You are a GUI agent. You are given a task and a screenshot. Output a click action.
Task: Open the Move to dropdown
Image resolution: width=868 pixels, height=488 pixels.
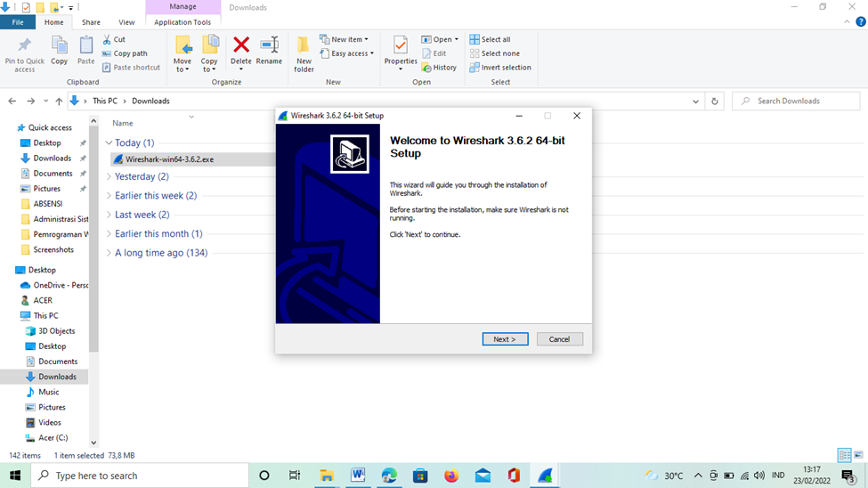[183, 53]
